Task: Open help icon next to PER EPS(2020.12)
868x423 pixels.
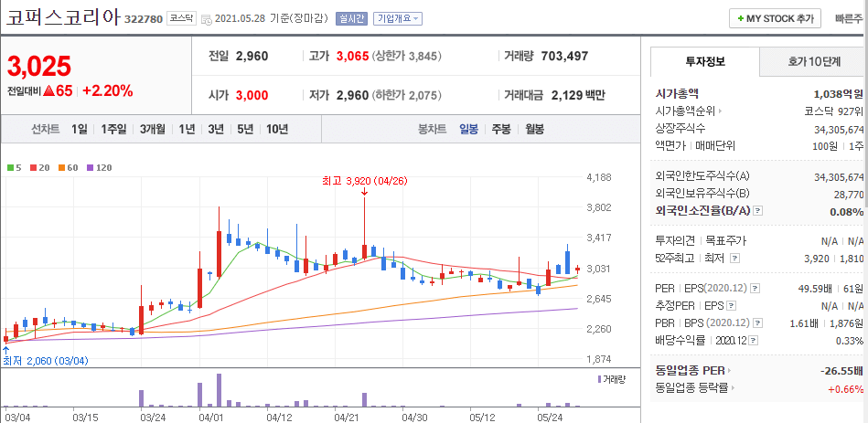Action: (x=755, y=288)
